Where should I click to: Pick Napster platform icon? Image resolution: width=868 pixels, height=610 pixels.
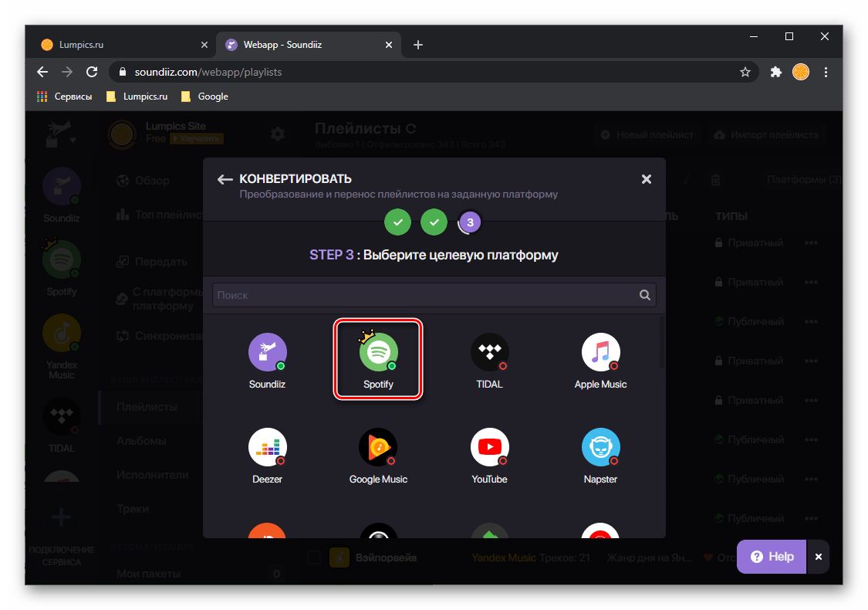(x=600, y=453)
